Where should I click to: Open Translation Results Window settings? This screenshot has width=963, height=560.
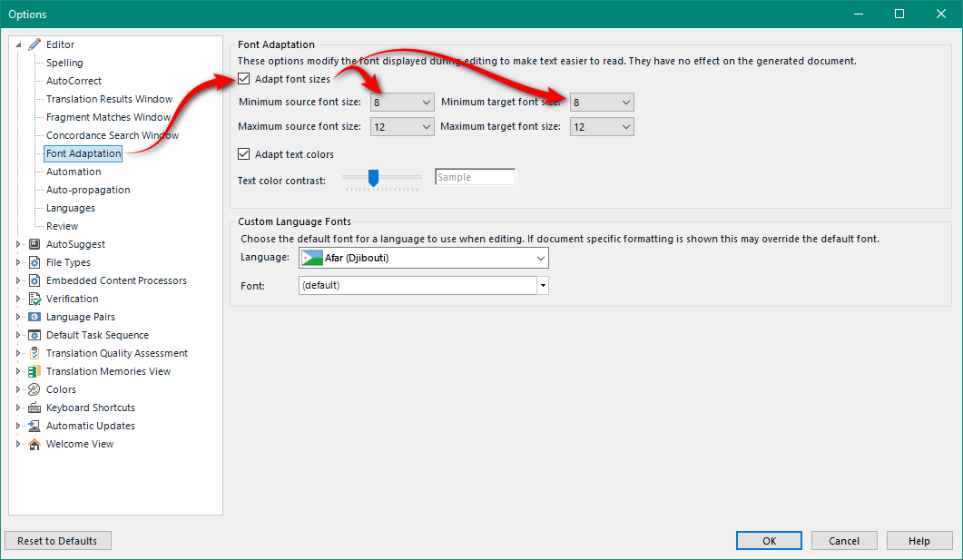tap(109, 99)
